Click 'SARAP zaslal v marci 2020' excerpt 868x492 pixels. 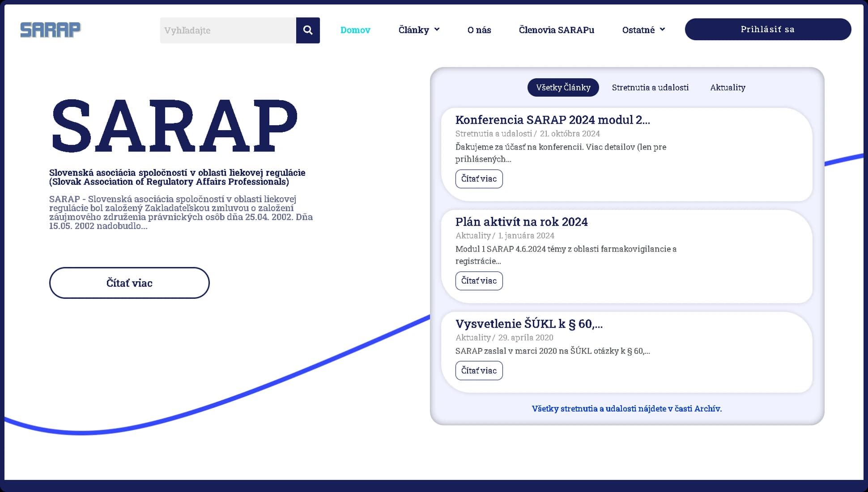553,351
